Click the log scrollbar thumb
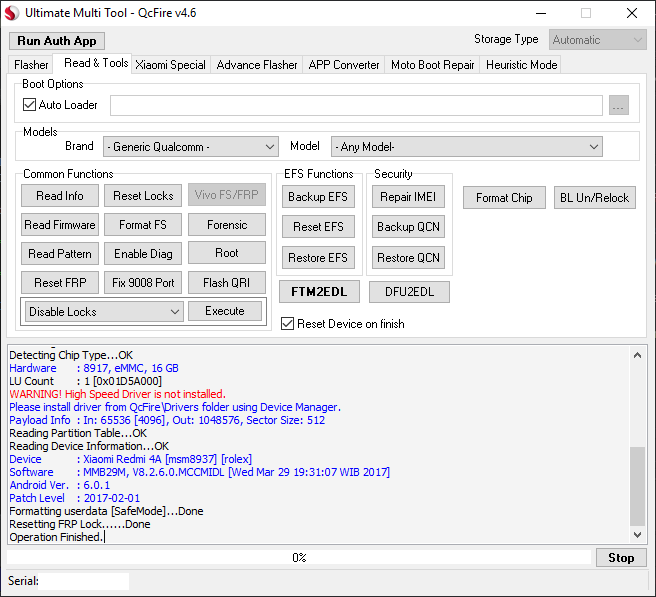This screenshot has width=656, height=597. [x=637, y=486]
